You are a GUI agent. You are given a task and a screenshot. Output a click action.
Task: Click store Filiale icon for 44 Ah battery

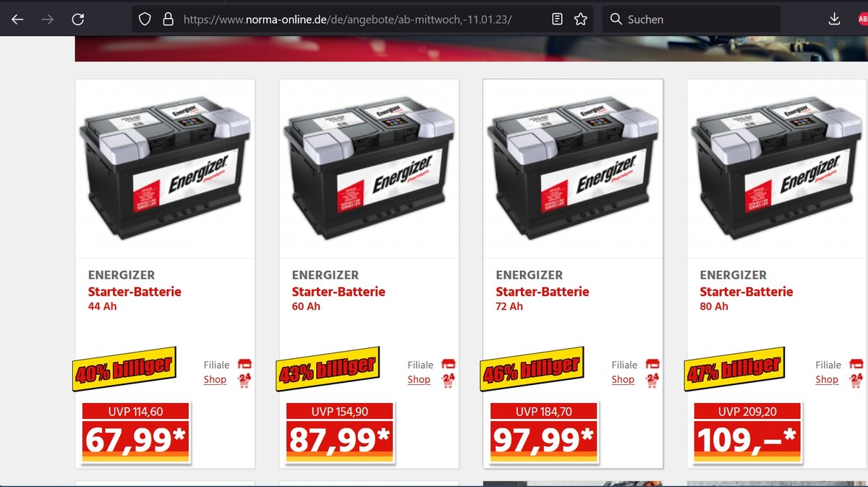point(244,365)
